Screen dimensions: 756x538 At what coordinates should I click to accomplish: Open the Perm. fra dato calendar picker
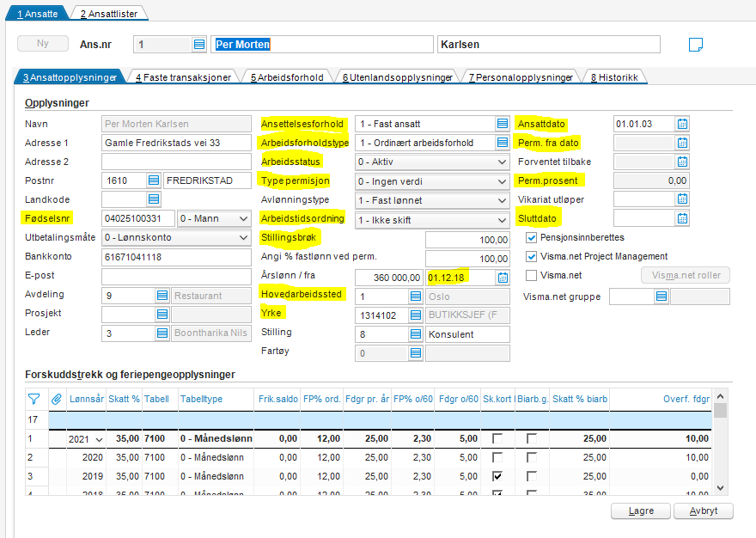point(682,143)
